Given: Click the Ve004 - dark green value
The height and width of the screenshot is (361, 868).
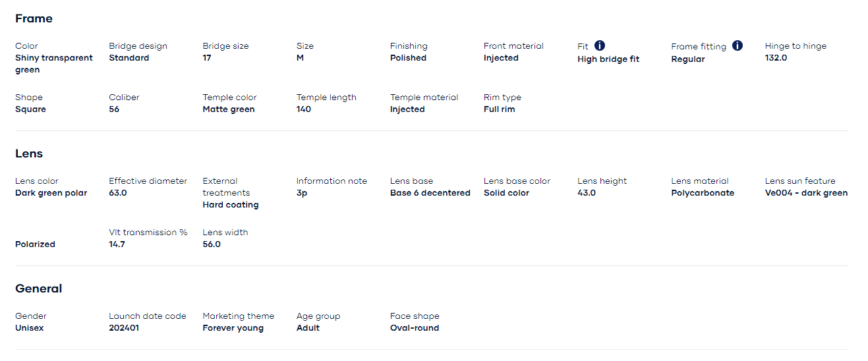Looking at the screenshot, I should [806, 193].
